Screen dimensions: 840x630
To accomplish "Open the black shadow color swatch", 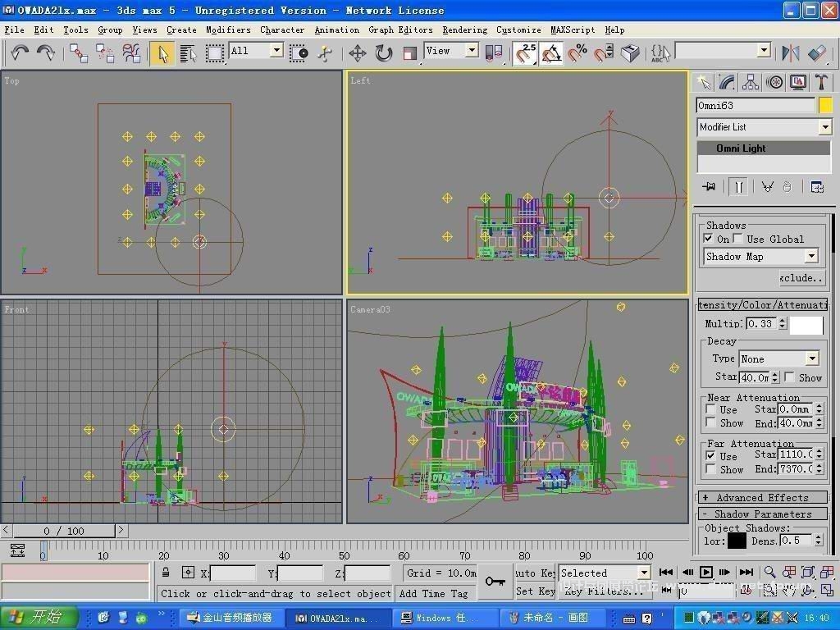I will (737, 541).
